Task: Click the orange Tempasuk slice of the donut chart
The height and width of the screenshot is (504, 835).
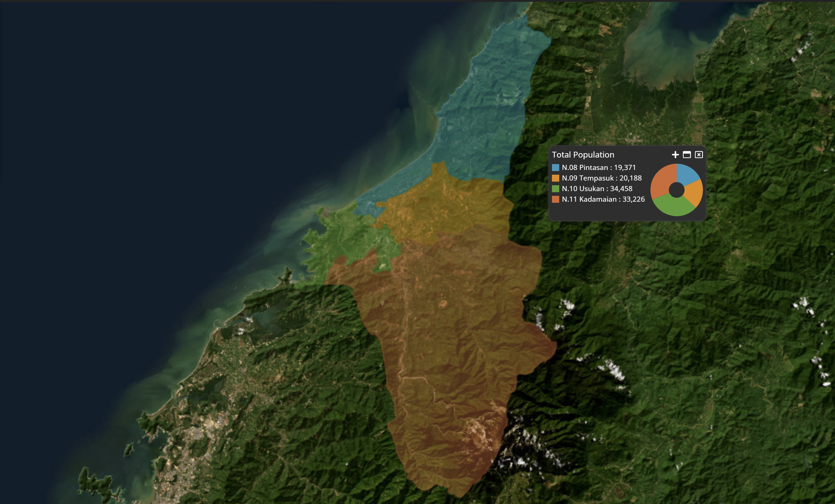Action: pos(694,193)
